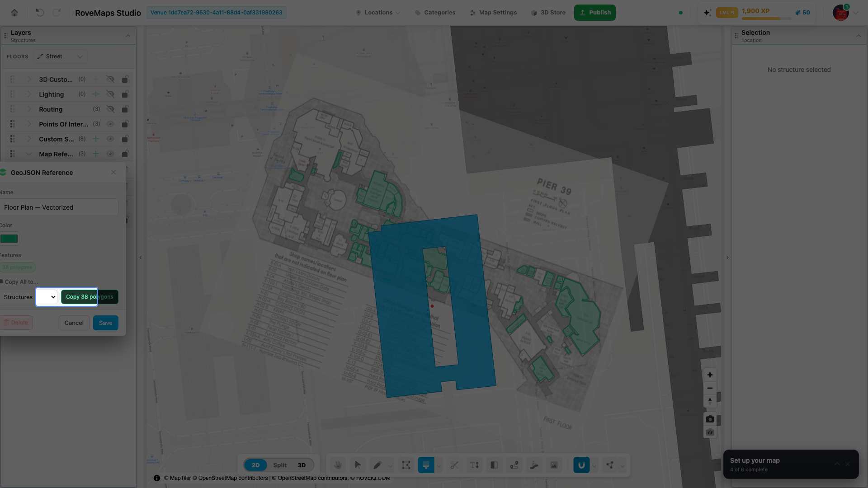Screen dimensions: 868x488
Task: Publish the map
Action: click(594, 13)
